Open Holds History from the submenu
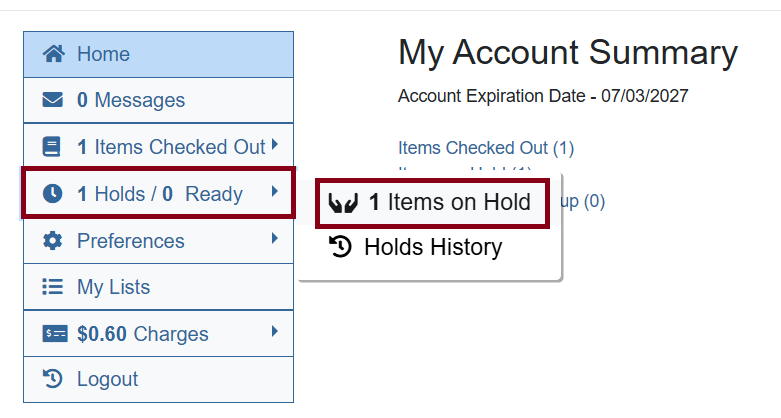The height and width of the screenshot is (418, 781). [x=432, y=246]
